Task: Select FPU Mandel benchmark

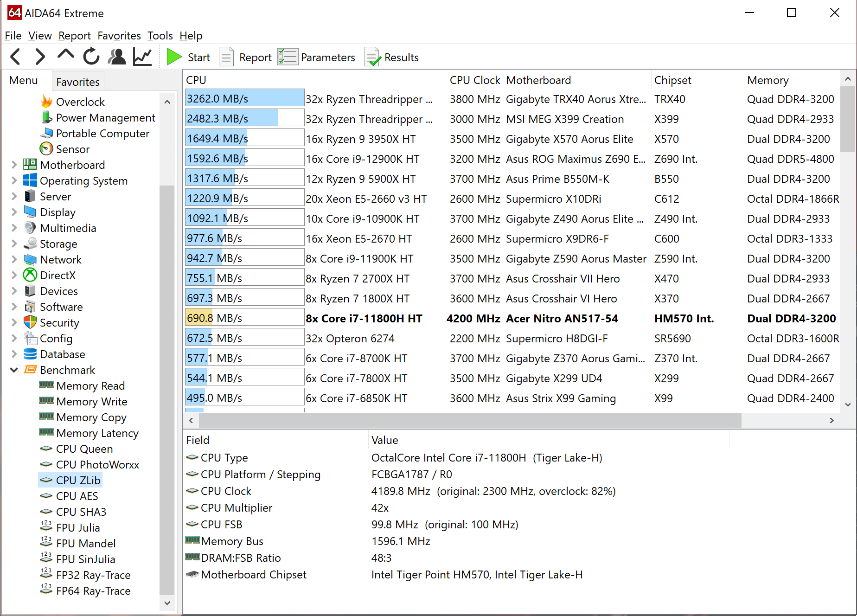Action: coord(85,543)
